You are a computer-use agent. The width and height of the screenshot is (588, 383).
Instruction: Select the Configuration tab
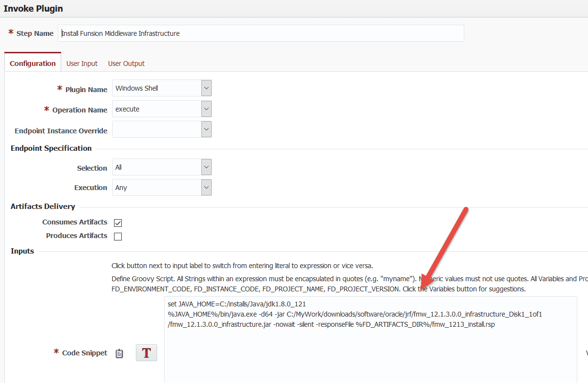[33, 63]
